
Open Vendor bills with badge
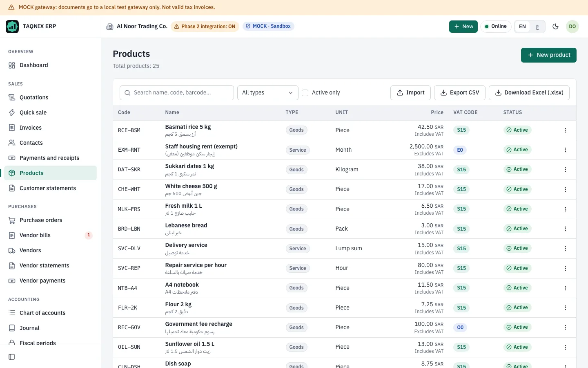[x=50, y=236]
